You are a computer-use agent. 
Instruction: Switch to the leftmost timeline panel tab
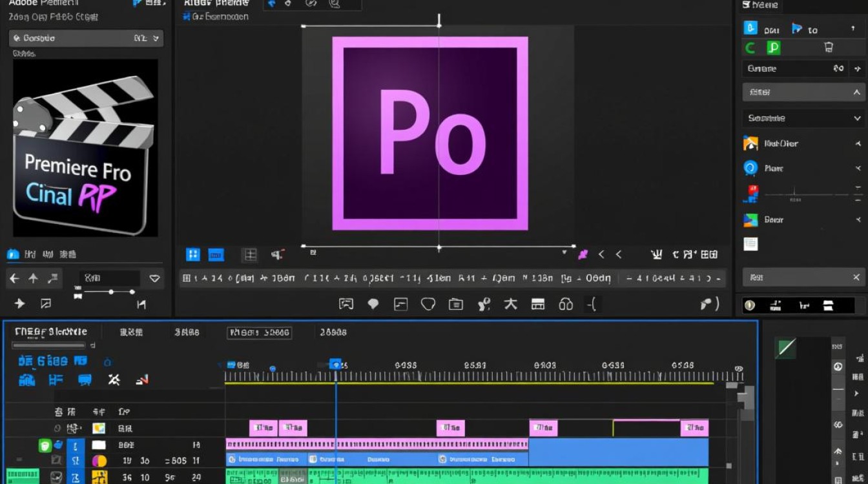pyautogui.click(x=50, y=332)
